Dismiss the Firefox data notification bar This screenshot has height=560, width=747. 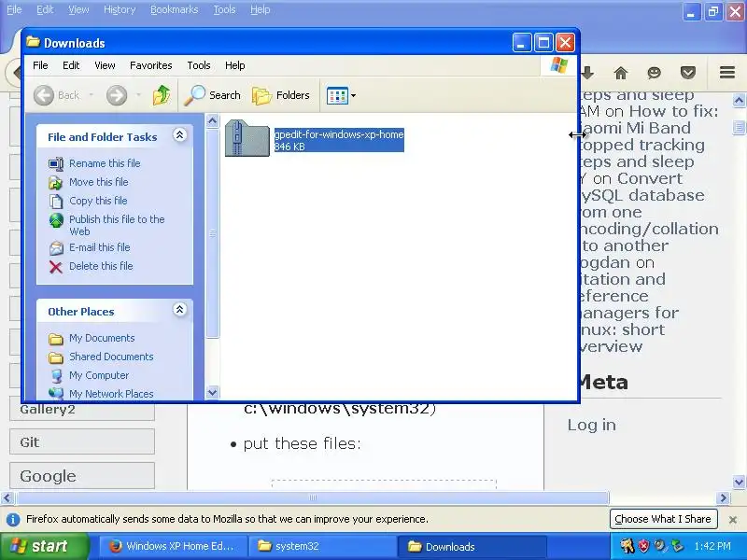click(x=733, y=520)
